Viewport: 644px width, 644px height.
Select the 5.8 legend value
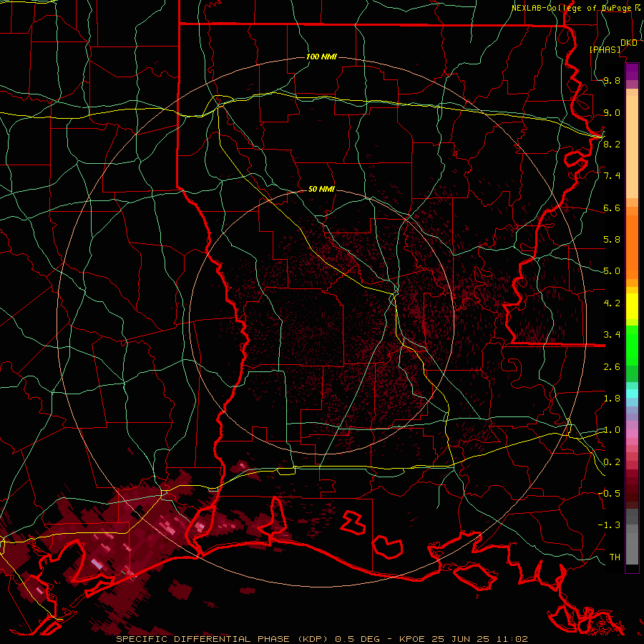612,240
